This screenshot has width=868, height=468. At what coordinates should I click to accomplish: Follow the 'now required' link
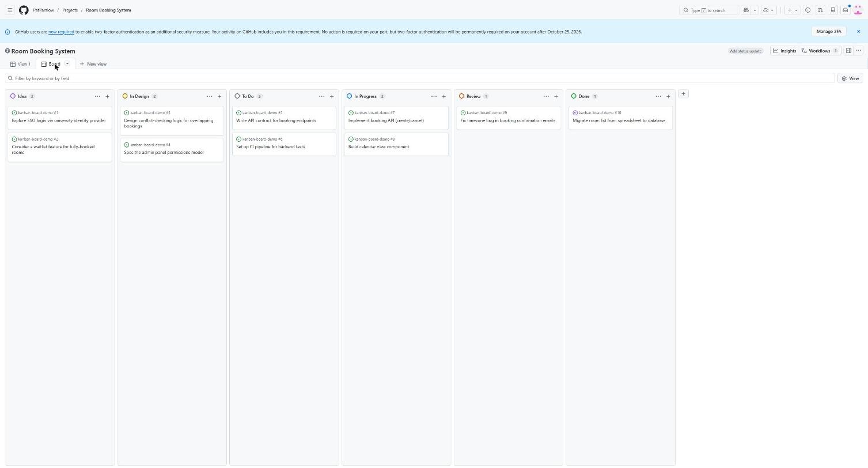point(61,32)
